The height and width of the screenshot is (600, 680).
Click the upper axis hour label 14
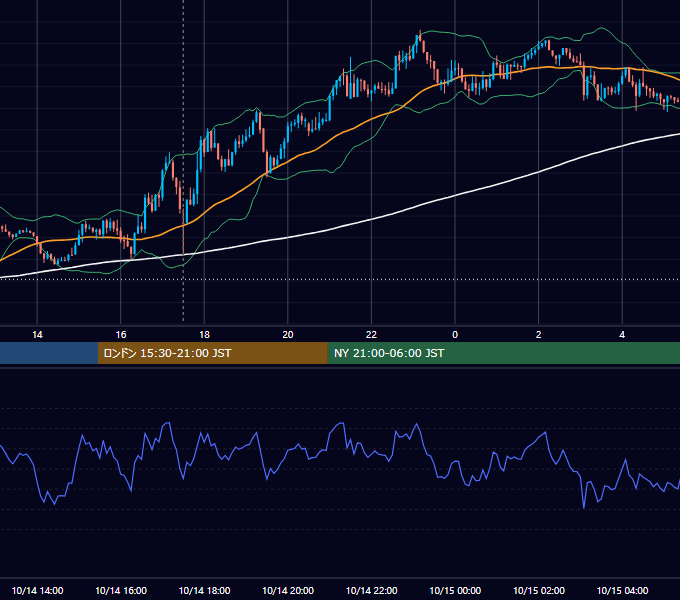[x=37, y=335]
